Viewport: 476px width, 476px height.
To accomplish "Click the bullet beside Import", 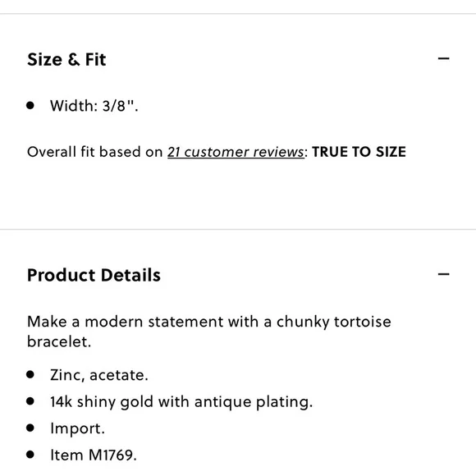I will [30, 428].
